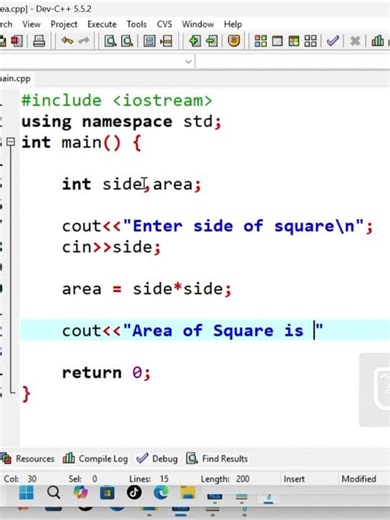This screenshot has width=390, height=520.
Task: Click the closing brace of main
Action: [26, 394]
